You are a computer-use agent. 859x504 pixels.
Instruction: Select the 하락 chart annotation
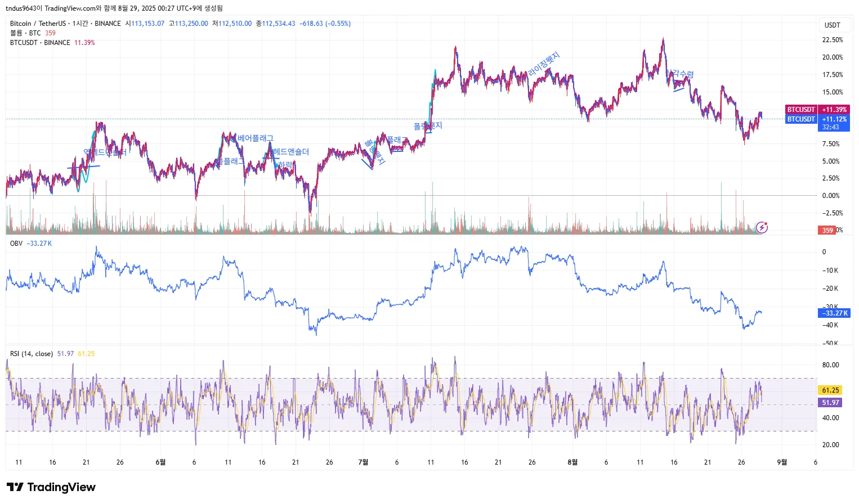click(x=286, y=165)
